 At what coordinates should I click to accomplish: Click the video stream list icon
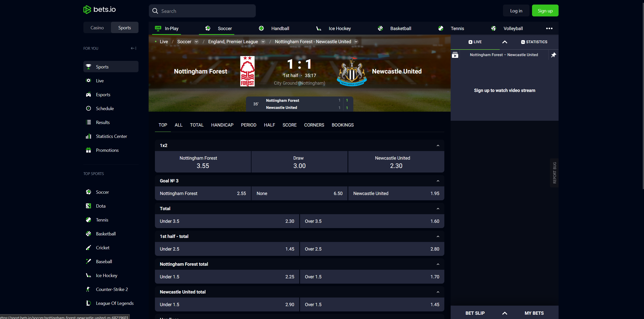pos(455,55)
